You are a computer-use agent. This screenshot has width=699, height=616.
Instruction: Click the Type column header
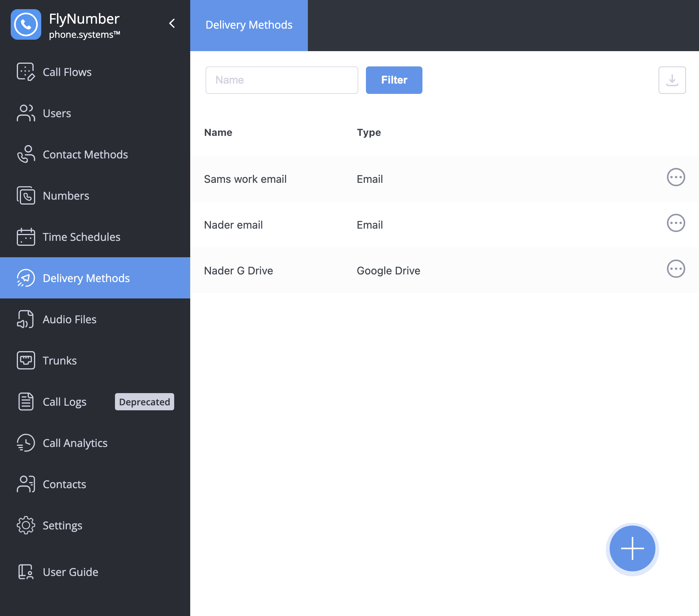(x=369, y=132)
